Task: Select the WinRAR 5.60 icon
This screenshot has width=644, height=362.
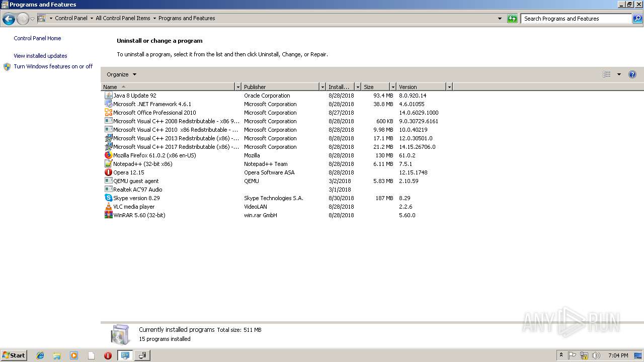Action: point(108,215)
